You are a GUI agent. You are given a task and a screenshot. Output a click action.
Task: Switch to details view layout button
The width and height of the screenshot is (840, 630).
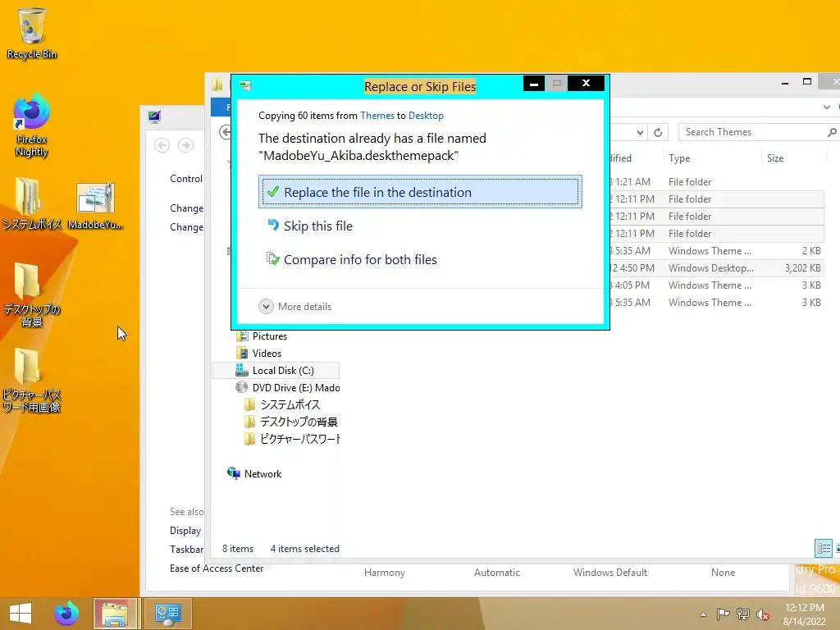(x=824, y=548)
